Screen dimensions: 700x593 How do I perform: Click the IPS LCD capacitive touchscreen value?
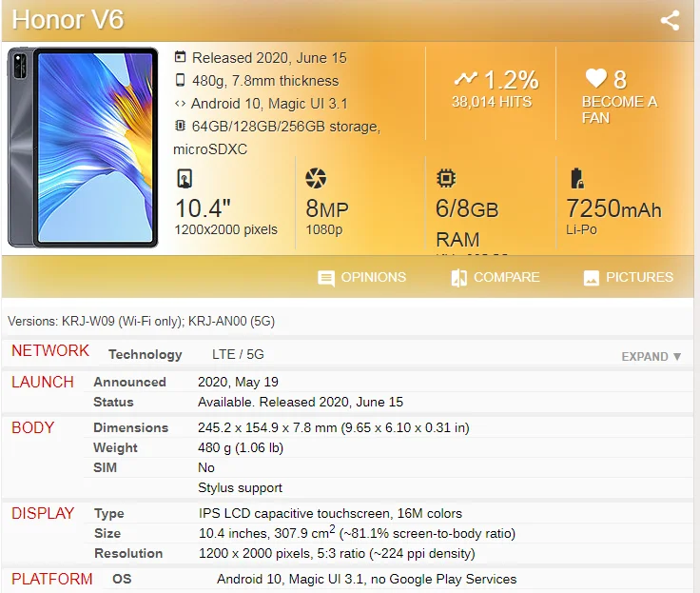pos(330,513)
